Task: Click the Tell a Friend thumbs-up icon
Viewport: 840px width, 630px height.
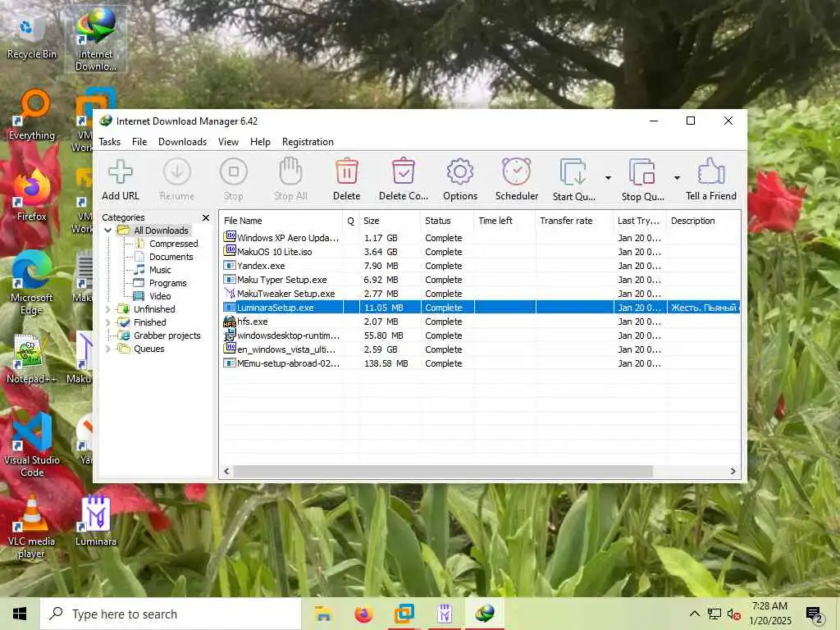Action: tap(711, 171)
